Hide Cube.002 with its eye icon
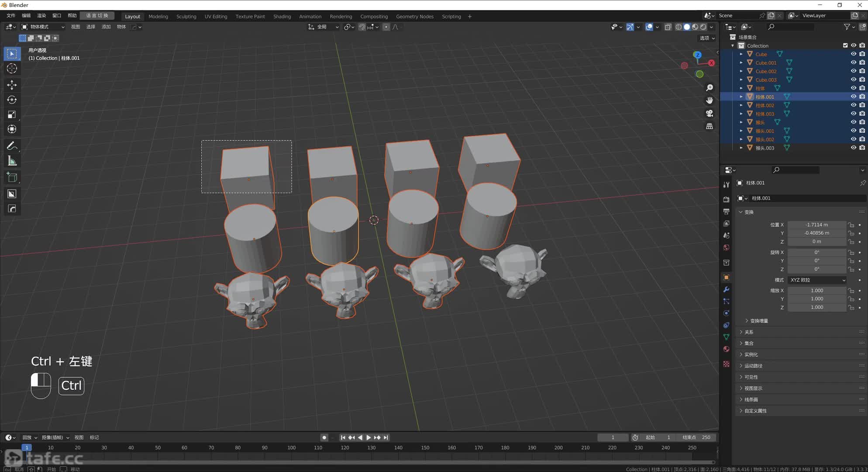The width and height of the screenshot is (868, 472). [854, 71]
